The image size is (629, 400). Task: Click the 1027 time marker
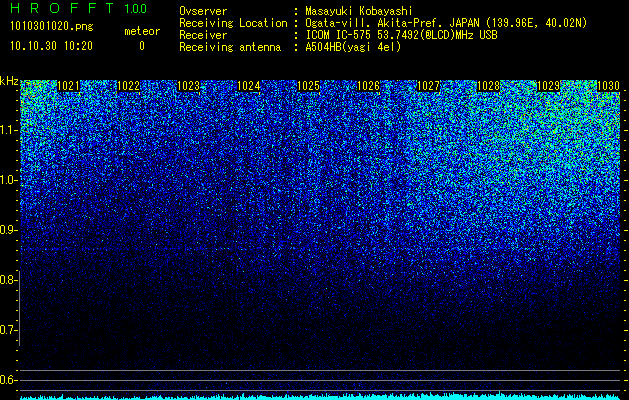(x=428, y=86)
